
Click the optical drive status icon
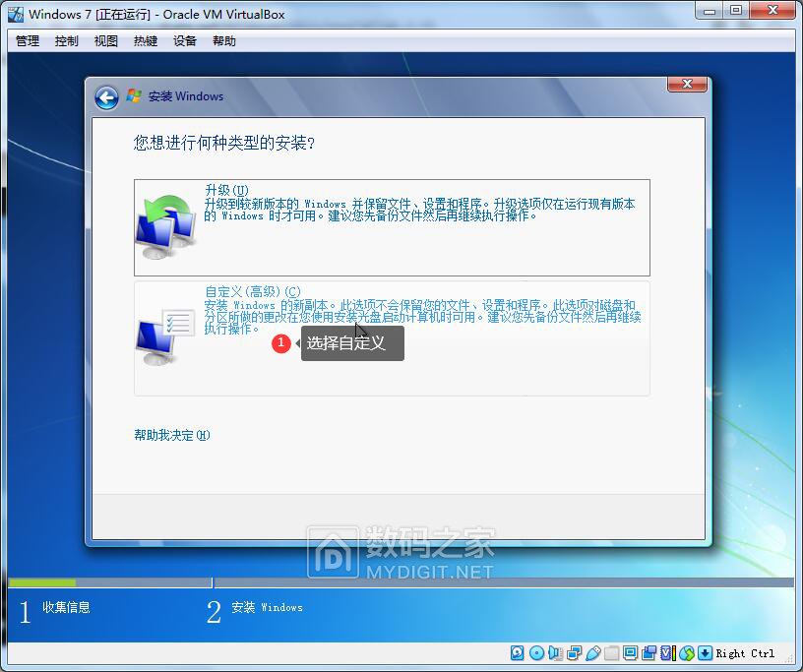click(x=536, y=653)
